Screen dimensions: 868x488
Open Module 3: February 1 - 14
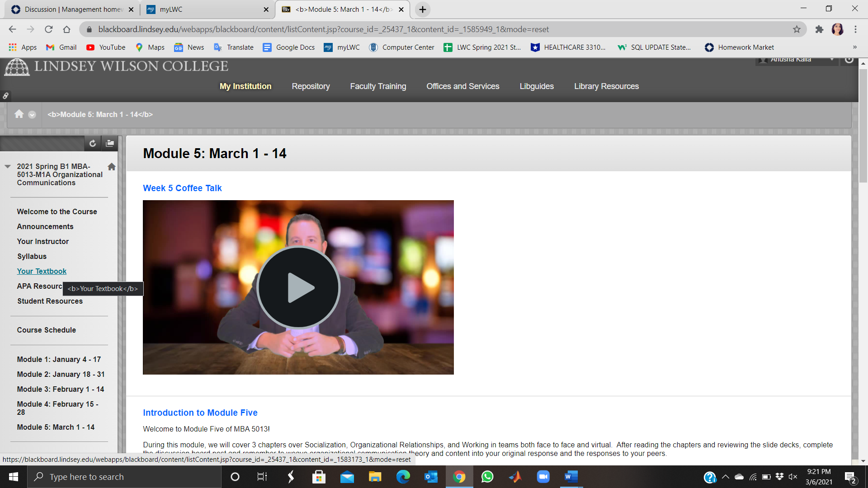pyautogui.click(x=61, y=389)
